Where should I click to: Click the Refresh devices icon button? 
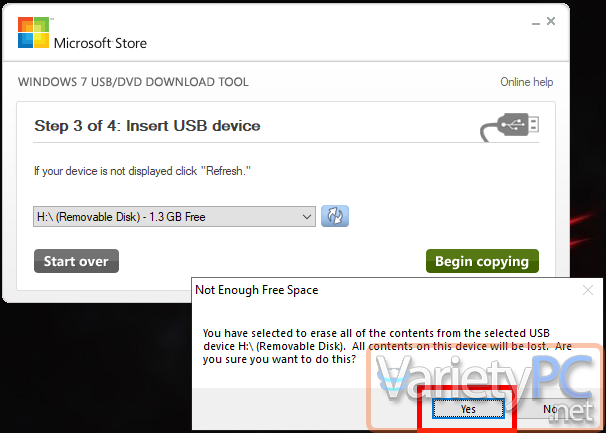(335, 216)
